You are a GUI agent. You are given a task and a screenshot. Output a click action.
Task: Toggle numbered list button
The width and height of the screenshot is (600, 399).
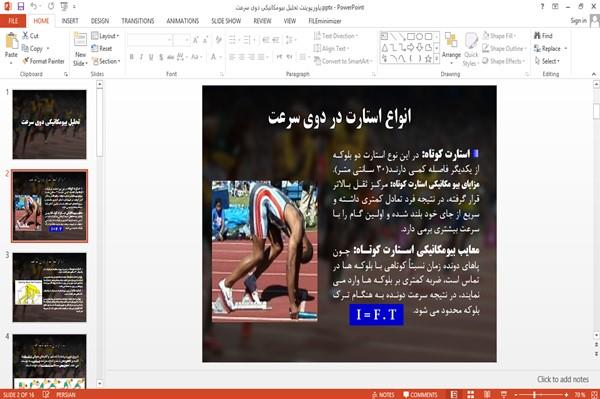[x=248, y=40]
